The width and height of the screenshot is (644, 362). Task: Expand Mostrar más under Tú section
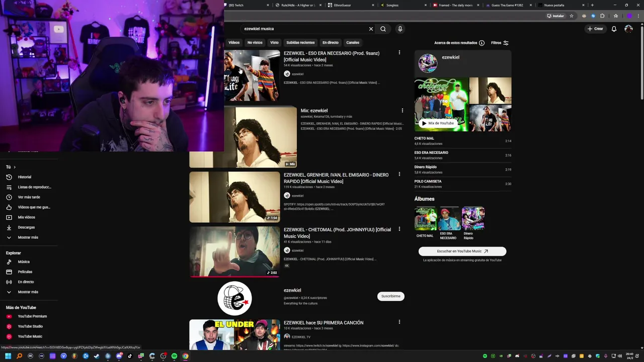coord(29,237)
